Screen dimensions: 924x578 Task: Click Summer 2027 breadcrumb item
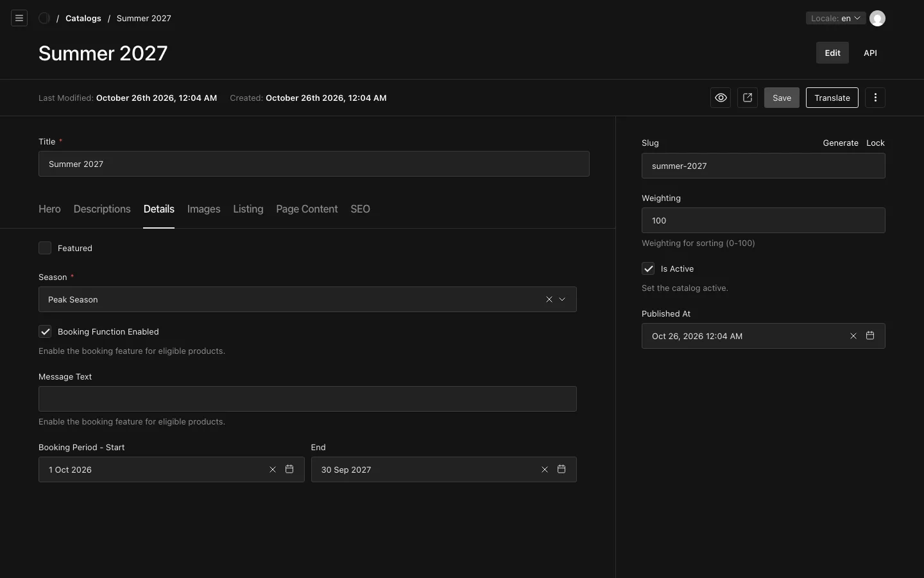pos(144,18)
